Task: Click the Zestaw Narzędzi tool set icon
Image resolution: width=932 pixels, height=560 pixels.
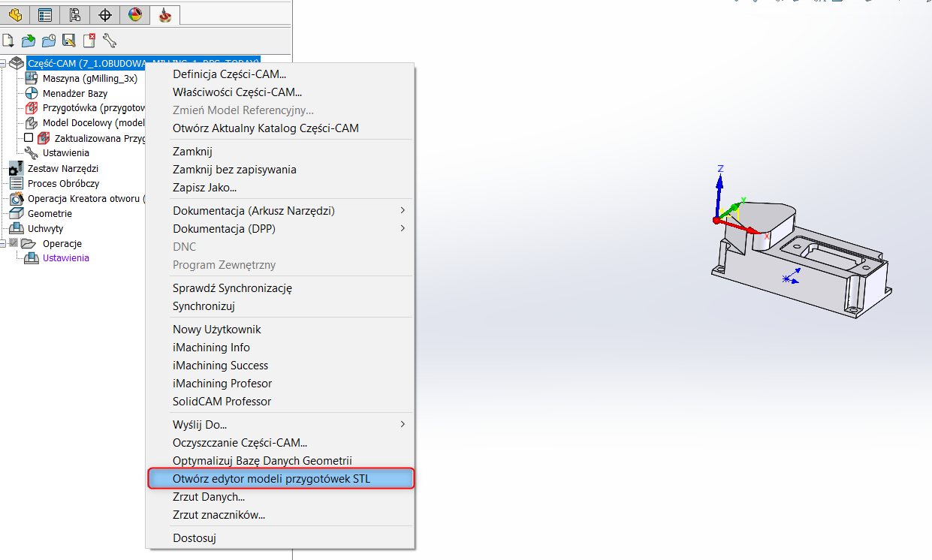Action: [16, 169]
